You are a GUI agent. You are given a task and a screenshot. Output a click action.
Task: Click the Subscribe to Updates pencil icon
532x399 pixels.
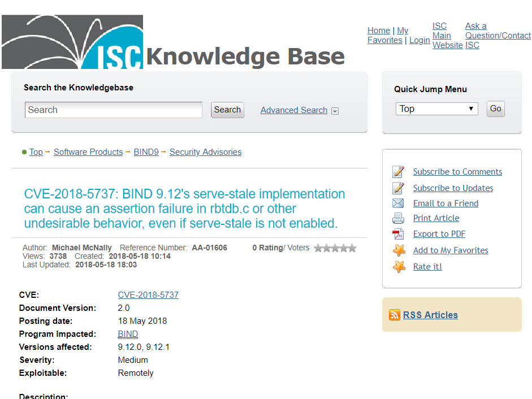tap(398, 188)
